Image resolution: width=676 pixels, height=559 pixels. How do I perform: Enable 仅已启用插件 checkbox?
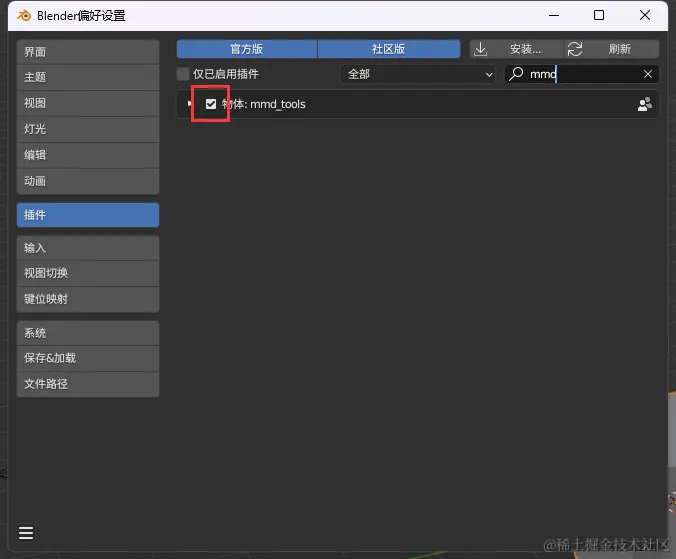[183, 74]
